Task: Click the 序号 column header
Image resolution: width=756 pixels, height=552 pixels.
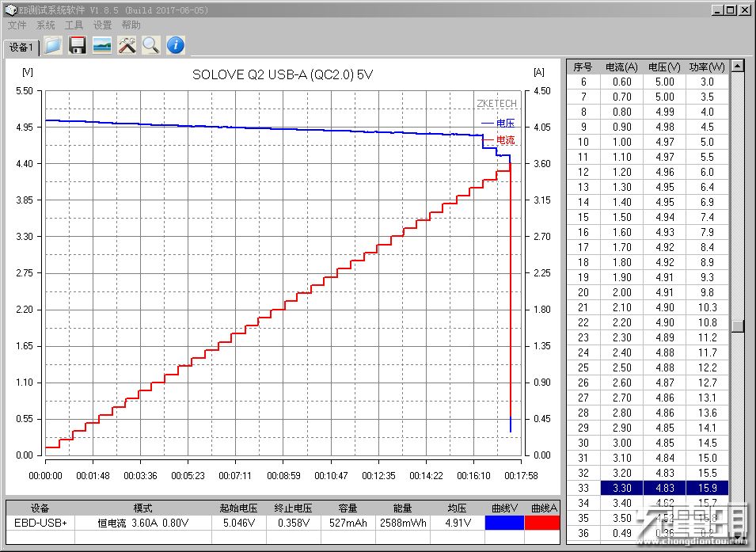Action: coord(583,67)
